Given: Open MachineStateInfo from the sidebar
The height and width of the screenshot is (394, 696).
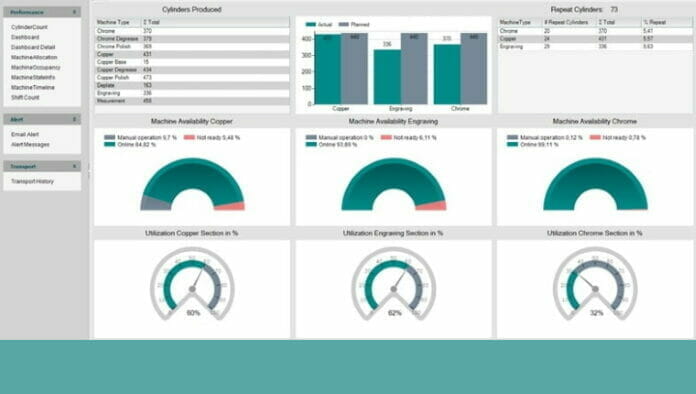Looking at the screenshot, I should 33,77.
